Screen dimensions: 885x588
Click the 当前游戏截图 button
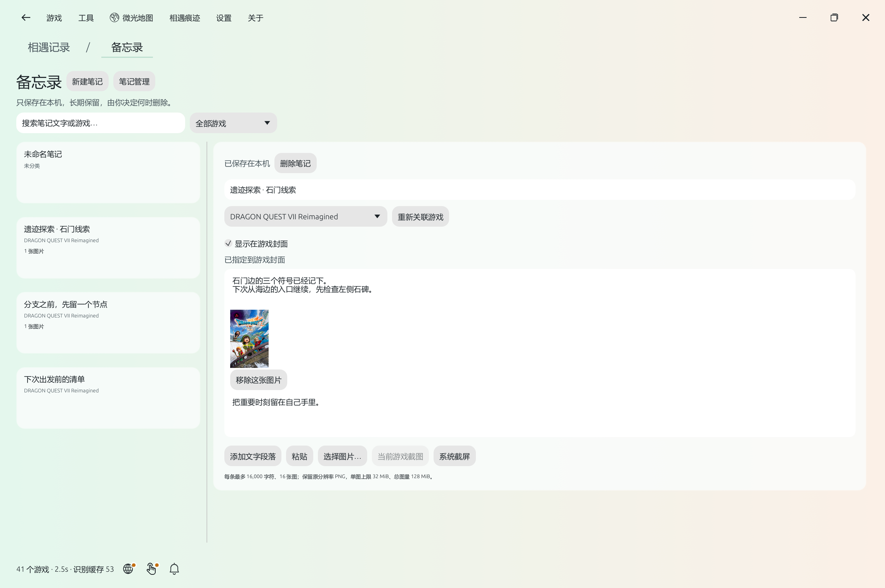[400, 456]
